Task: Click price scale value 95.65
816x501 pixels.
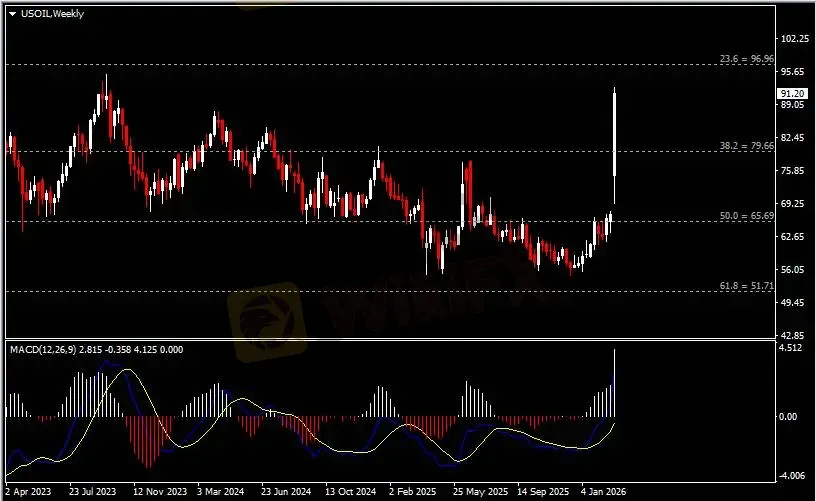Action: pos(793,71)
